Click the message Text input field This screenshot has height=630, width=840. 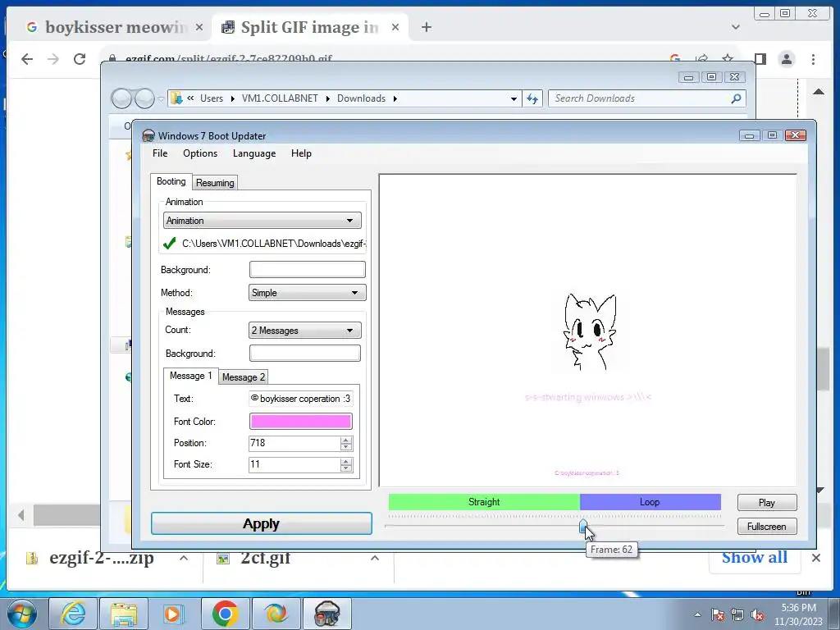click(300, 399)
